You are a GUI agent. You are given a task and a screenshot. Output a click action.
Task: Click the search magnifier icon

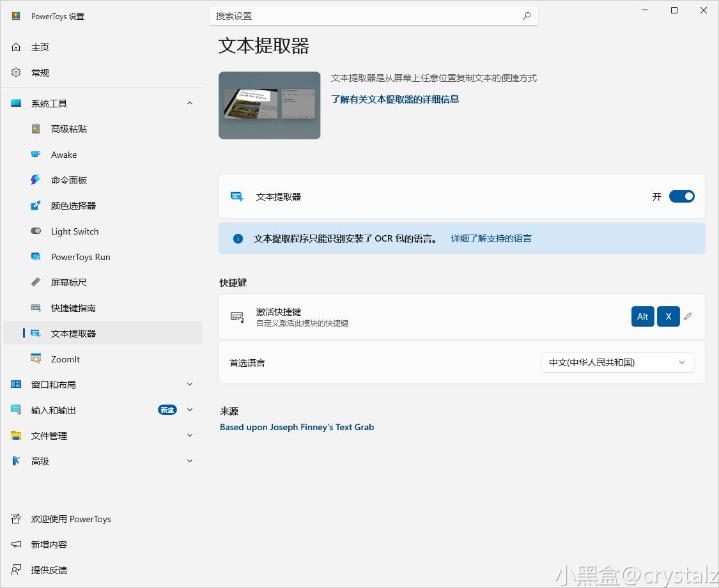pos(527,16)
